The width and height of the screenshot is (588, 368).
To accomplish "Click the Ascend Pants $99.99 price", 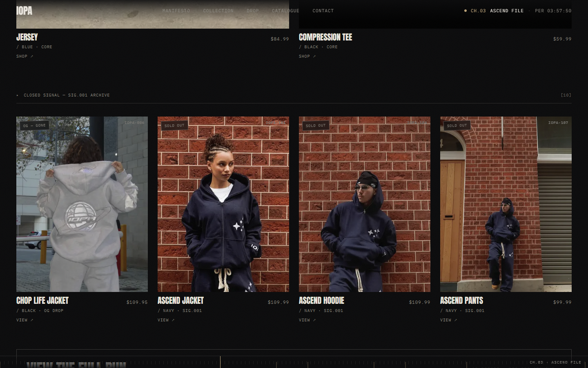I will click(562, 302).
